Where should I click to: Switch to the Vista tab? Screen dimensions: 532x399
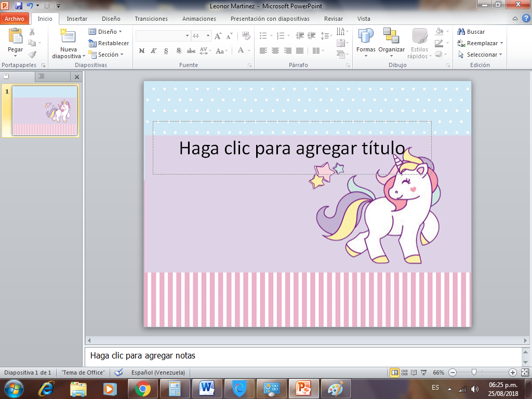click(x=364, y=19)
